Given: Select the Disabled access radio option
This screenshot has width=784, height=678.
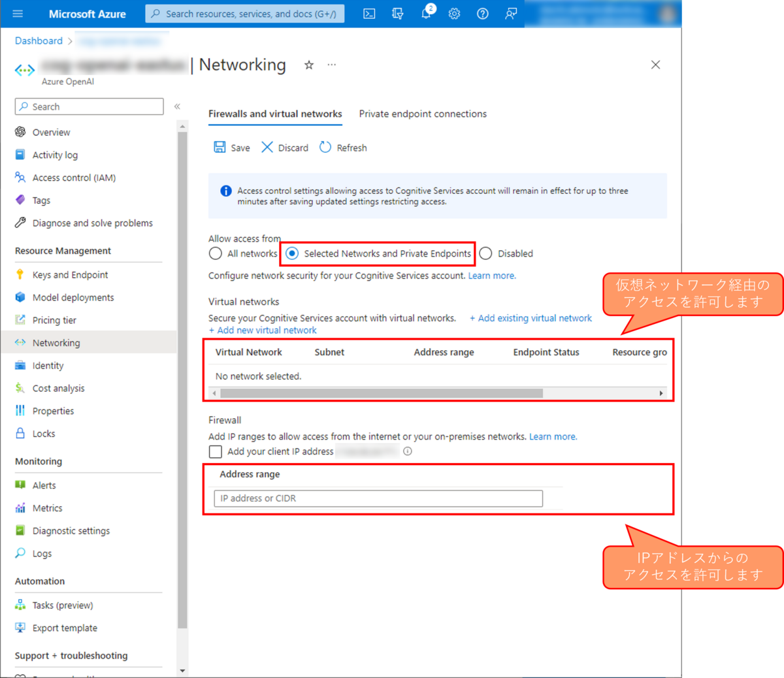Looking at the screenshot, I should tap(485, 253).
